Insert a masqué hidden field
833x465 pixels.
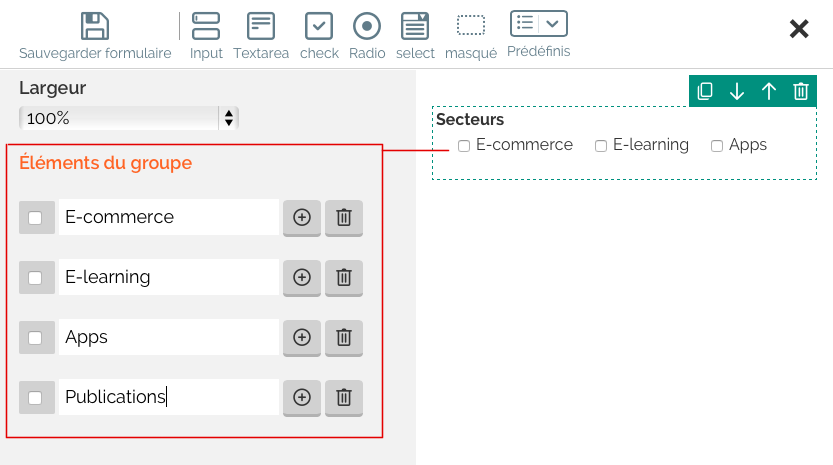(471, 27)
